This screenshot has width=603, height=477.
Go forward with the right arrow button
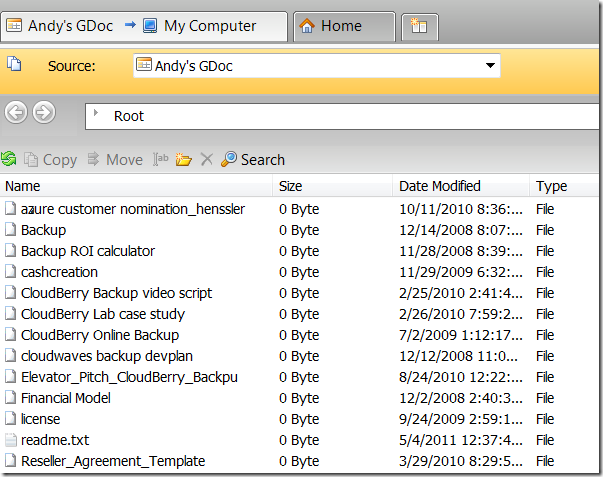pos(43,112)
